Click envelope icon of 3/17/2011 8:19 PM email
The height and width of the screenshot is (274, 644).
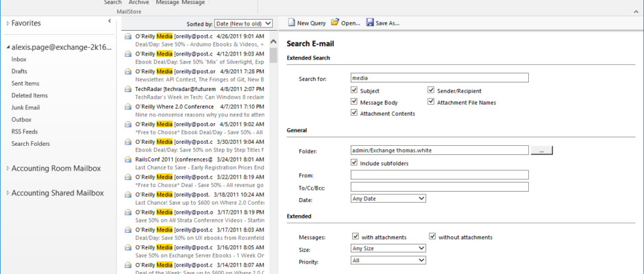coord(127,212)
